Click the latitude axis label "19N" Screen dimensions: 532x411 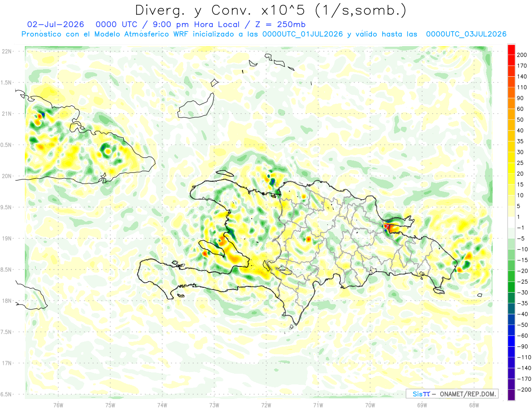[x=8, y=239]
